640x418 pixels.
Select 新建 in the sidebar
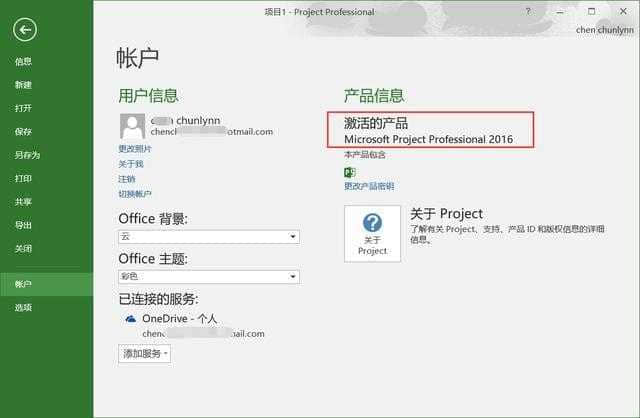[x=23, y=84]
